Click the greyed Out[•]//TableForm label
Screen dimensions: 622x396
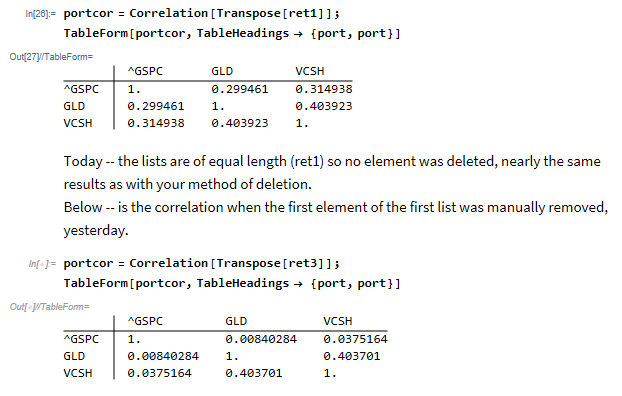(x=50, y=307)
